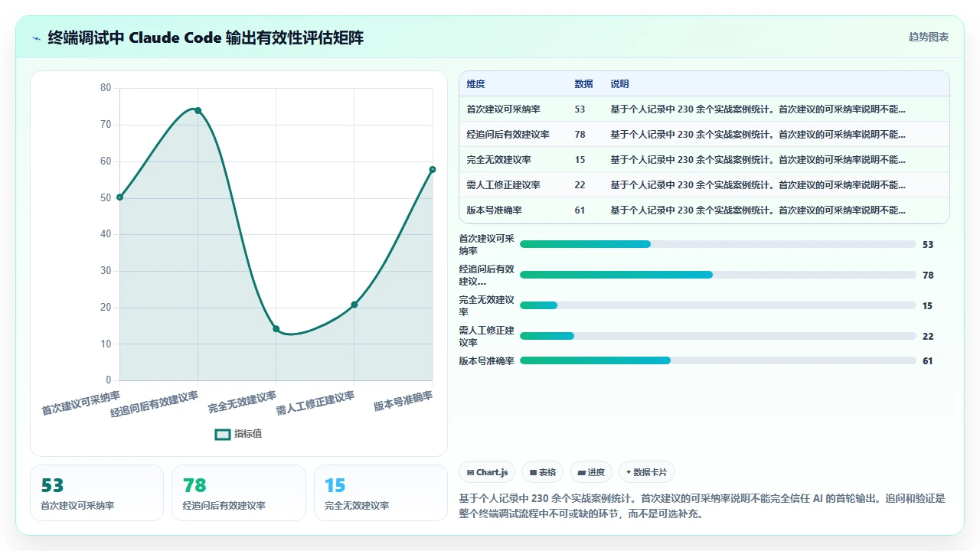Click the 说明 column header

pos(619,84)
